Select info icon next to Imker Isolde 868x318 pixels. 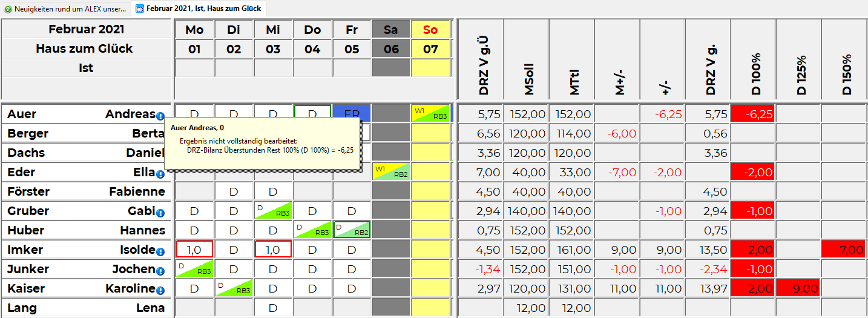(160, 252)
